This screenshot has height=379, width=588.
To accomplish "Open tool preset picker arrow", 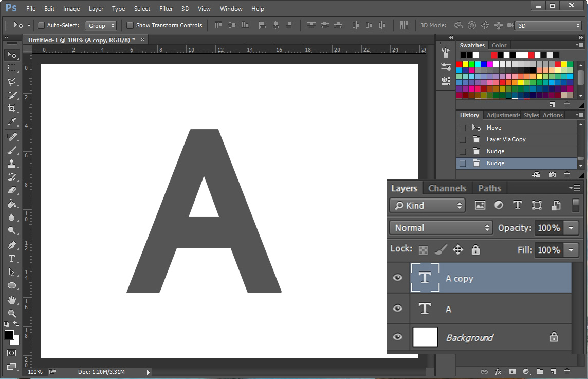I will click(x=29, y=26).
